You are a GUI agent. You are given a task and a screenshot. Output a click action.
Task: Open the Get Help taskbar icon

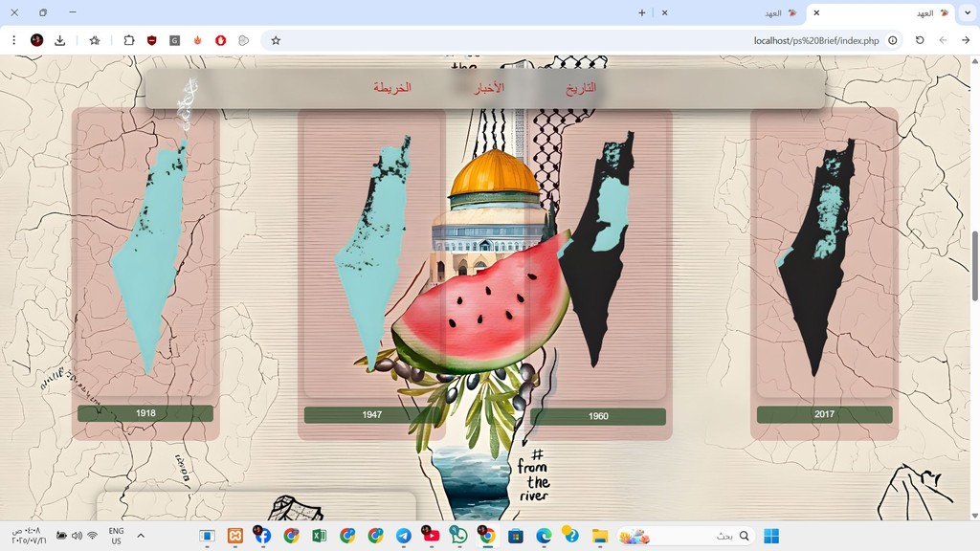point(570,536)
